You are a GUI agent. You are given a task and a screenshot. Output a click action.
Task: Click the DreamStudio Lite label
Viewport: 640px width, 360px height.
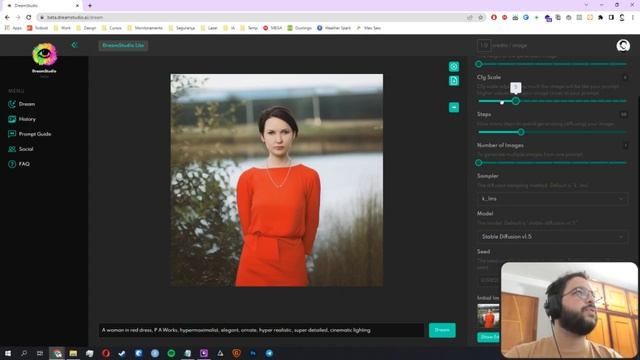click(123, 45)
